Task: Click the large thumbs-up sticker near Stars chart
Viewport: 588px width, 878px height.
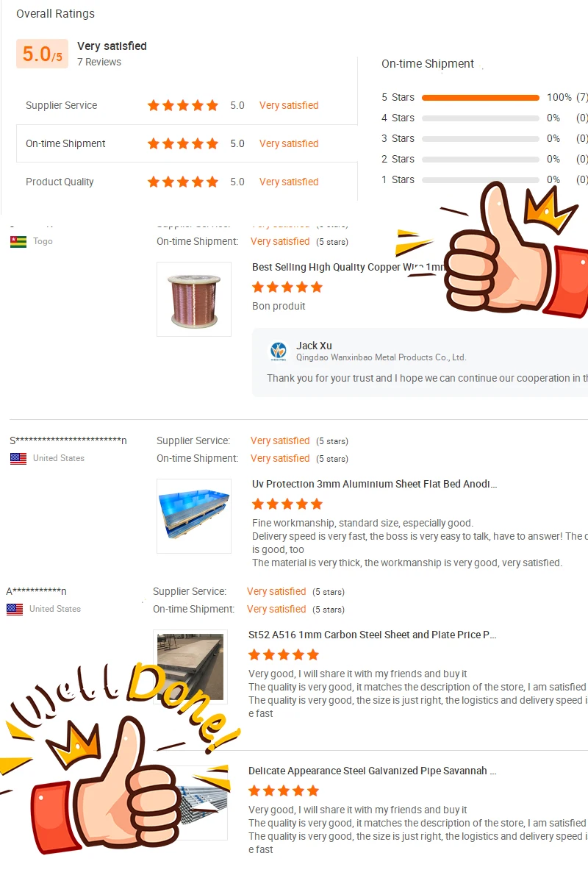Action: point(505,249)
